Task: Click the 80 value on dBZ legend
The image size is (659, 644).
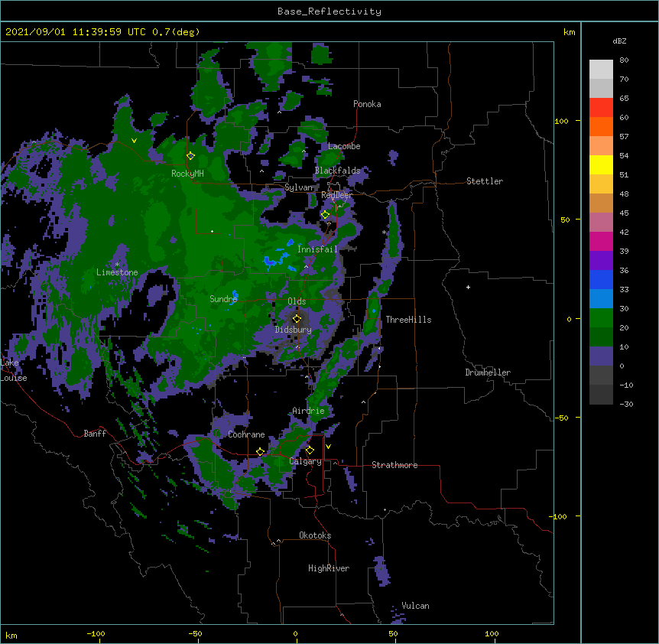Action: coord(624,60)
